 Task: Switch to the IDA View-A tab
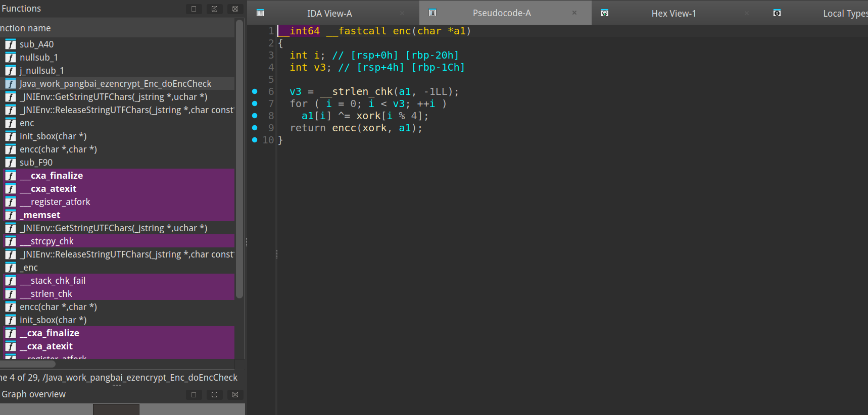point(329,14)
